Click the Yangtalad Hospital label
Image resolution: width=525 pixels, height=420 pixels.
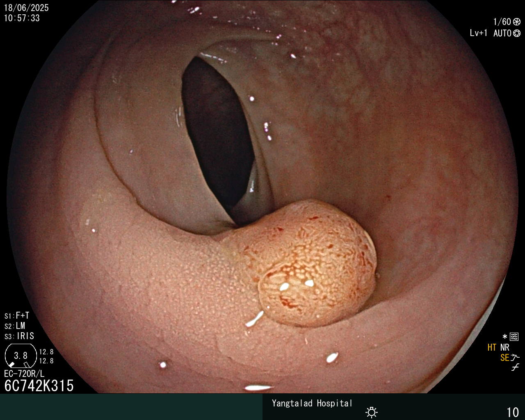pos(312,404)
